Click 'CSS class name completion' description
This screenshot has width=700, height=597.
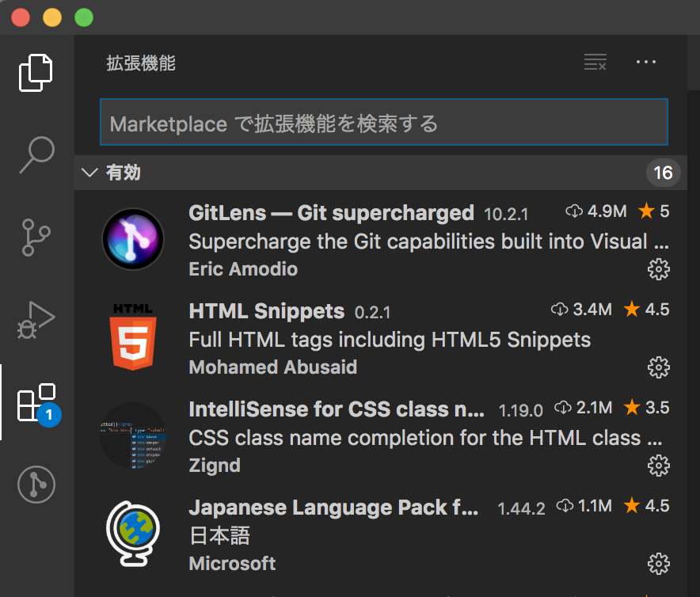tap(425, 438)
